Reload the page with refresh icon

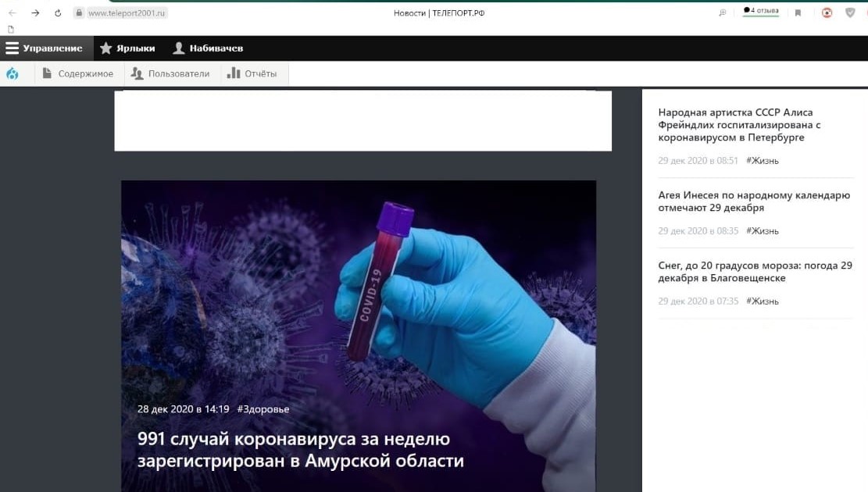(58, 12)
